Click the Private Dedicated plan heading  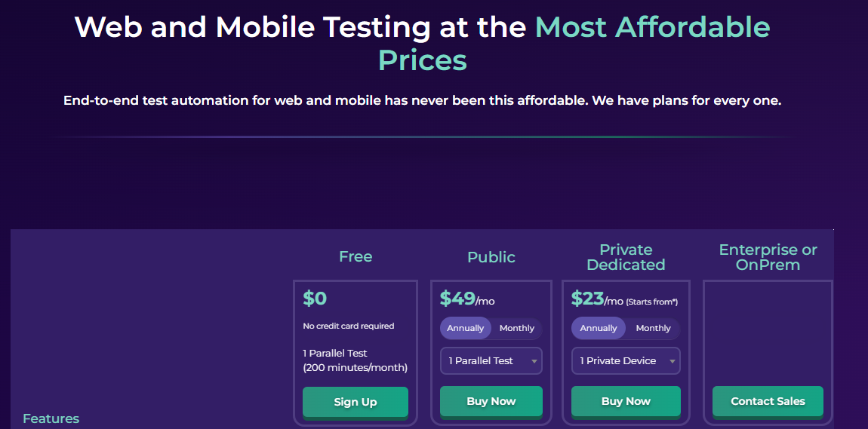(626, 257)
